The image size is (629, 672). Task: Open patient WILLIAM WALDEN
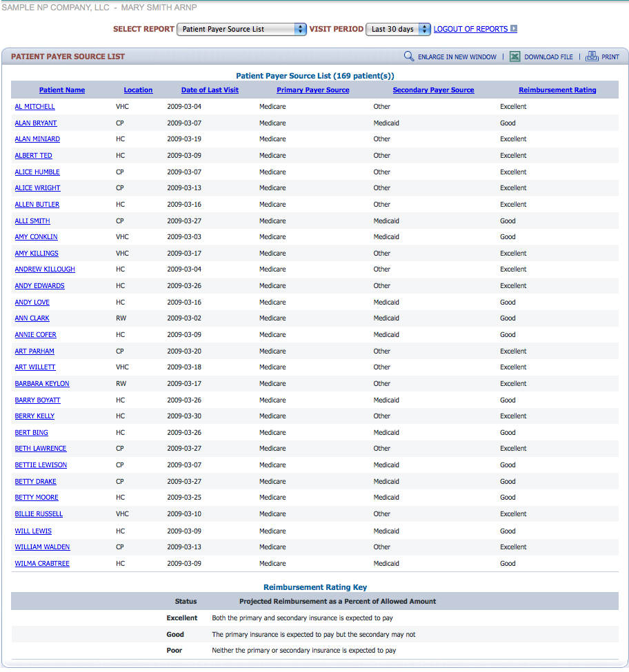tap(42, 547)
